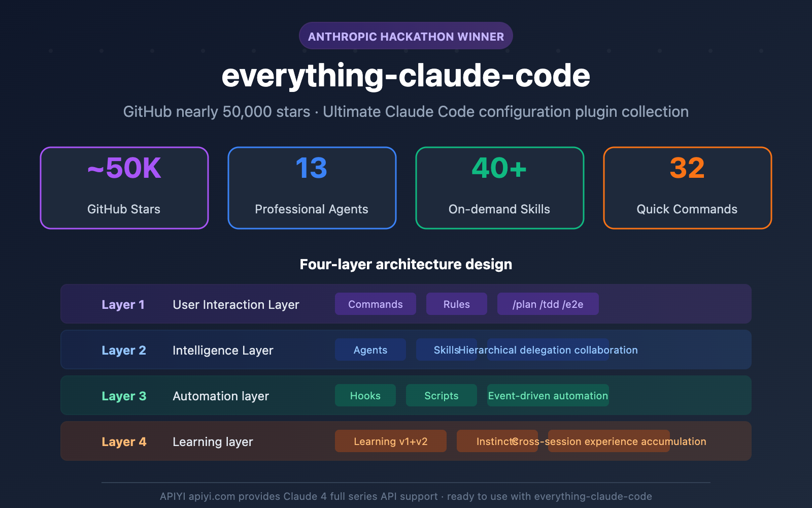This screenshot has height=508, width=812.
Task: Expand the Layer 1 User Interaction row
Action: tap(203, 304)
